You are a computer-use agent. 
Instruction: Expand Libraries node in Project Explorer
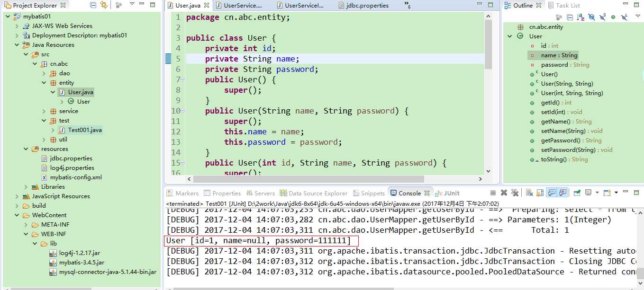pos(26,187)
